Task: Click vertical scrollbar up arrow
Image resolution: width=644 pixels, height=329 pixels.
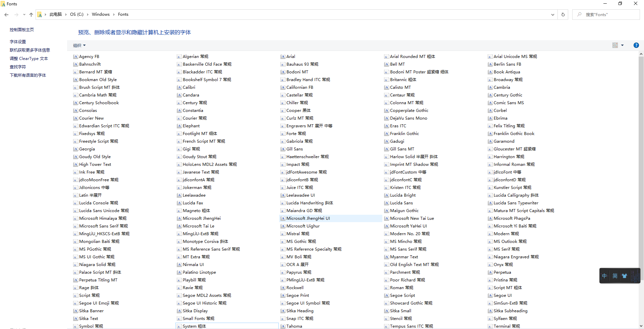Action: (641, 54)
